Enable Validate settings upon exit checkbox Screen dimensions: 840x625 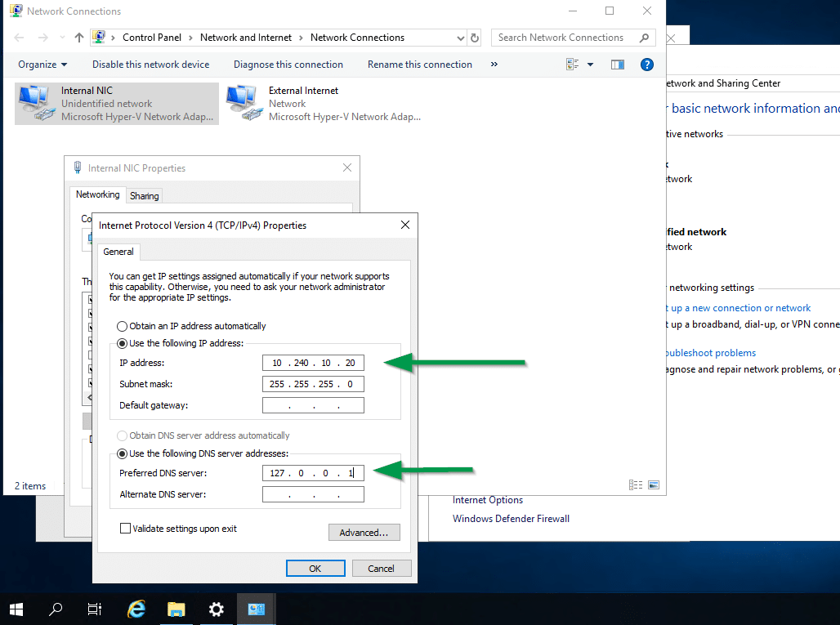tap(126, 529)
